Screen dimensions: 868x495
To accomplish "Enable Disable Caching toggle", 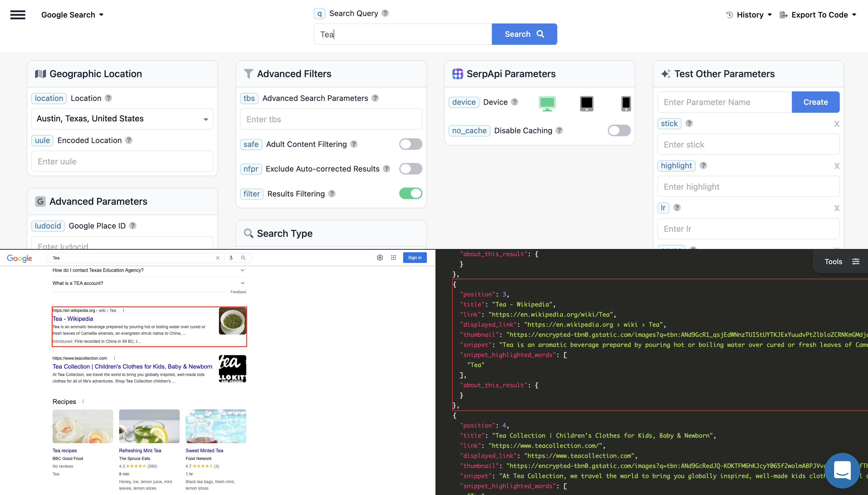I will tap(619, 131).
